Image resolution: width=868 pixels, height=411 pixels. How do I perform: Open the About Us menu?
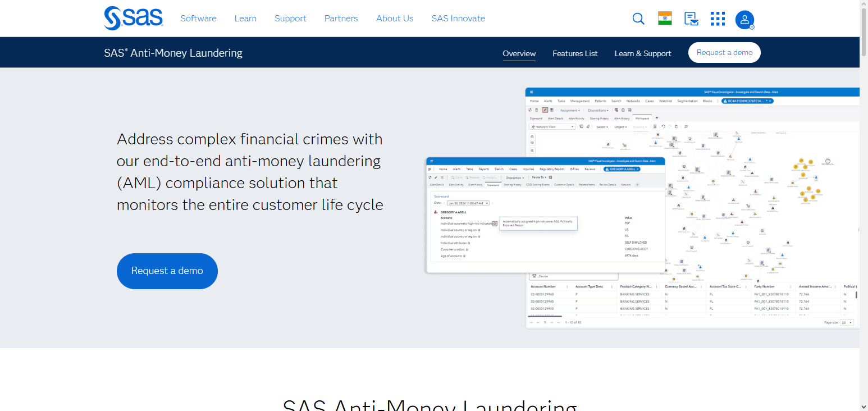(x=395, y=19)
